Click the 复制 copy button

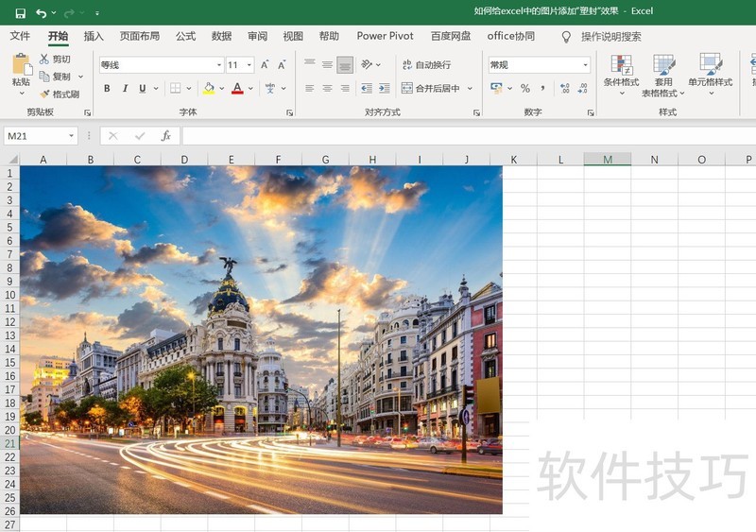[x=55, y=77]
